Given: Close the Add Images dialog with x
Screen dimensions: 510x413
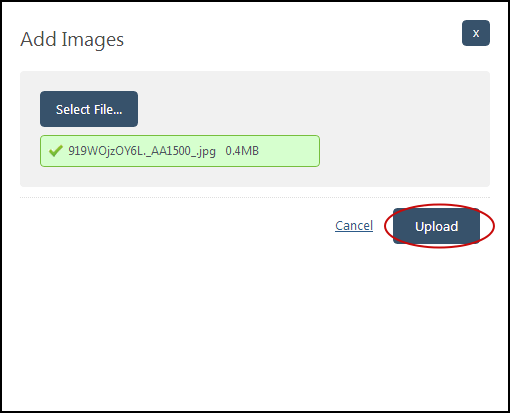Looking at the screenshot, I should coord(476,33).
